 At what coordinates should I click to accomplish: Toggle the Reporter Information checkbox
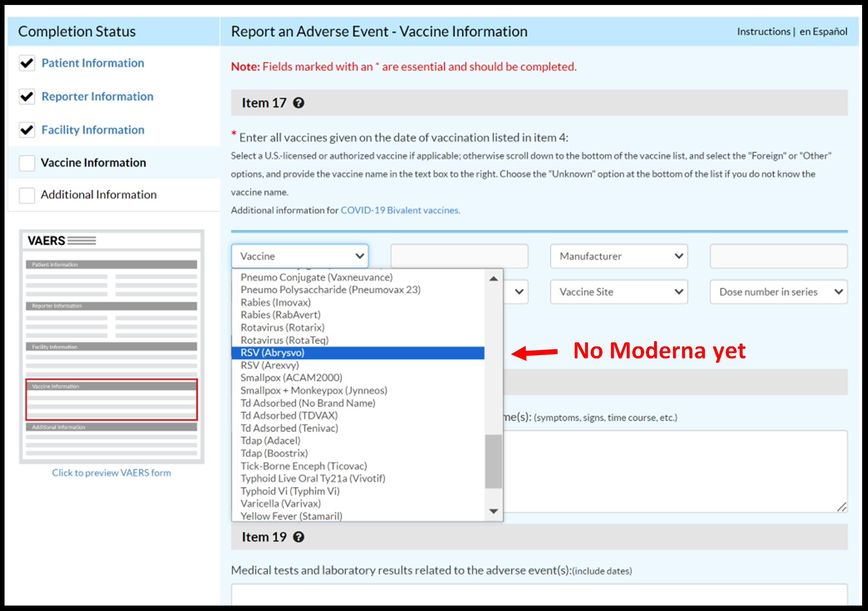tap(27, 96)
